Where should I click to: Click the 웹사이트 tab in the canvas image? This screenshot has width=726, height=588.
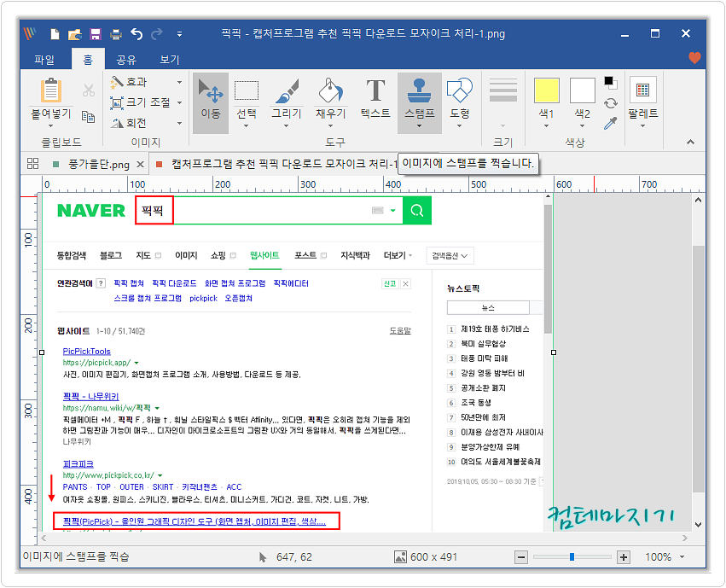pyautogui.click(x=264, y=255)
